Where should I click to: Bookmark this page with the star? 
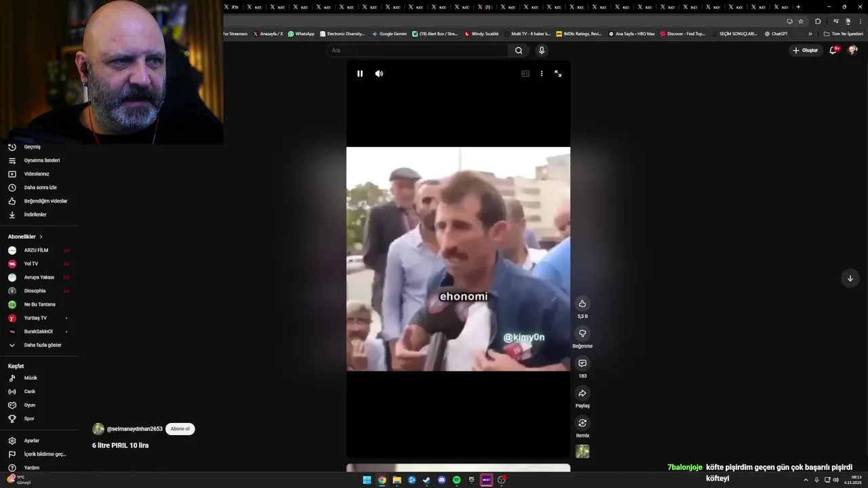coord(801,21)
